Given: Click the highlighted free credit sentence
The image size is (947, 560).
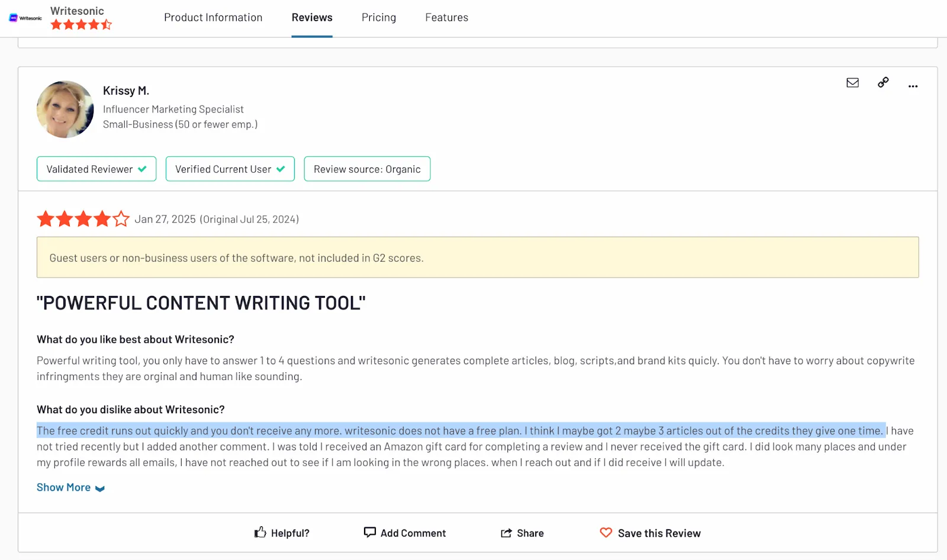Looking at the screenshot, I should (x=461, y=430).
